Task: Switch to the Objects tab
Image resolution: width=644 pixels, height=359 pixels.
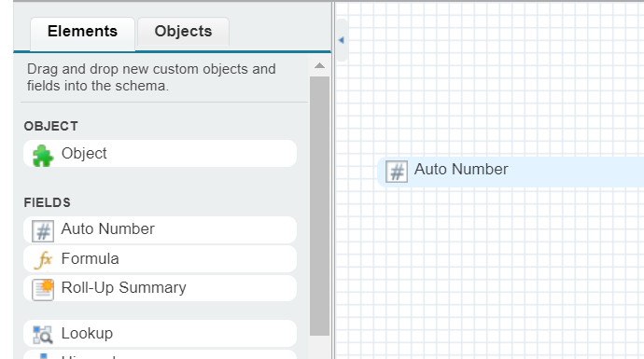Action: 183,32
